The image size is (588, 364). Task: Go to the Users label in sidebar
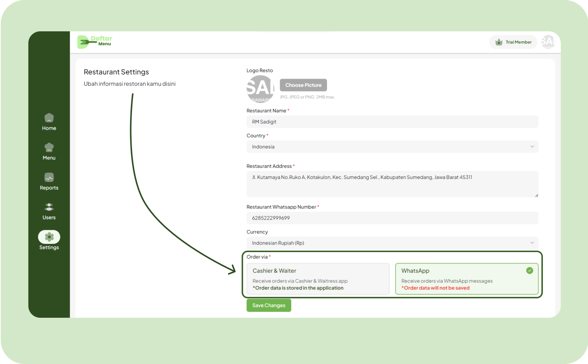(49, 218)
